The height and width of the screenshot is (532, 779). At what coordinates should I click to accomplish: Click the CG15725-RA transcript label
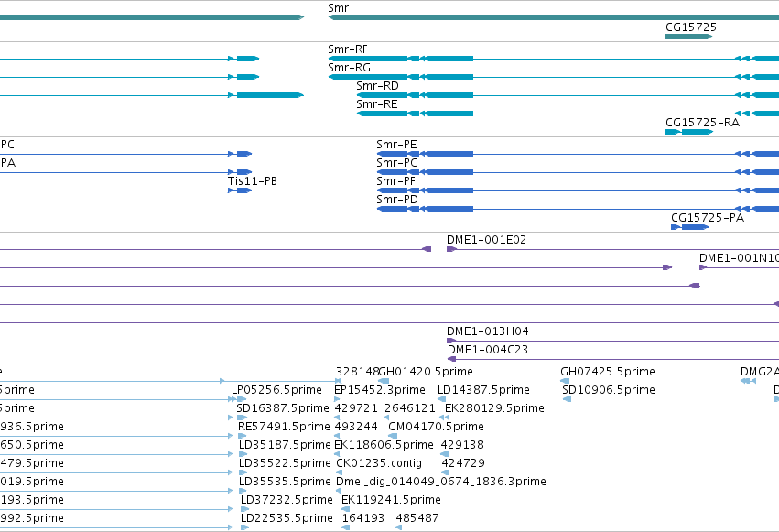click(702, 123)
